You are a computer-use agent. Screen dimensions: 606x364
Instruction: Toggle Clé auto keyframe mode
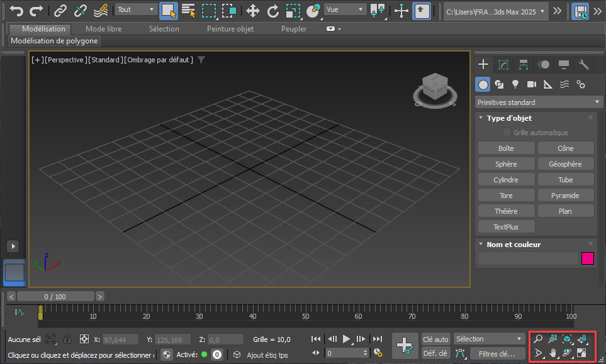pos(435,339)
